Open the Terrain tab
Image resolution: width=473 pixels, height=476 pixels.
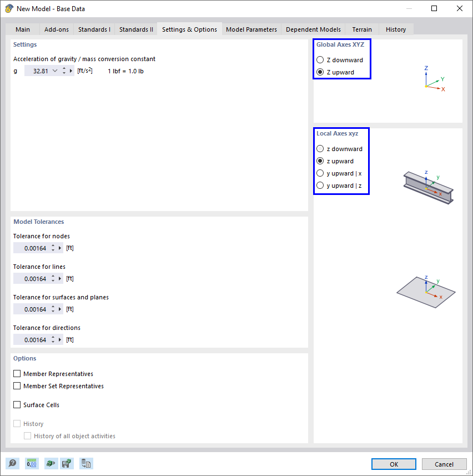tap(362, 29)
